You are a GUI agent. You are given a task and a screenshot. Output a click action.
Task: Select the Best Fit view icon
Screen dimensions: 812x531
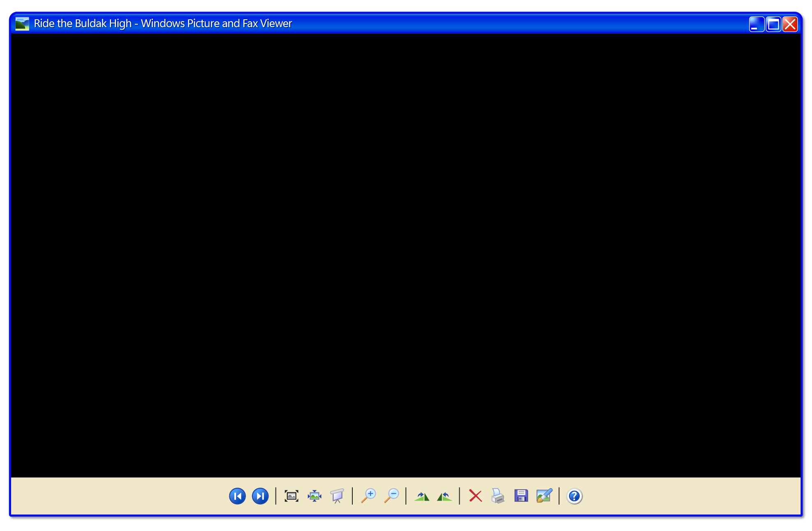(291, 496)
